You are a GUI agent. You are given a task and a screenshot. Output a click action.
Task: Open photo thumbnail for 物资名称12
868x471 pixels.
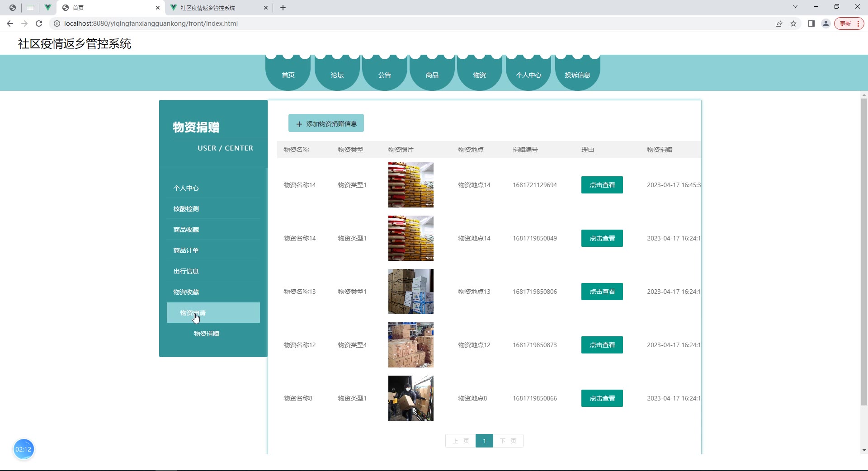tap(411, 345)
